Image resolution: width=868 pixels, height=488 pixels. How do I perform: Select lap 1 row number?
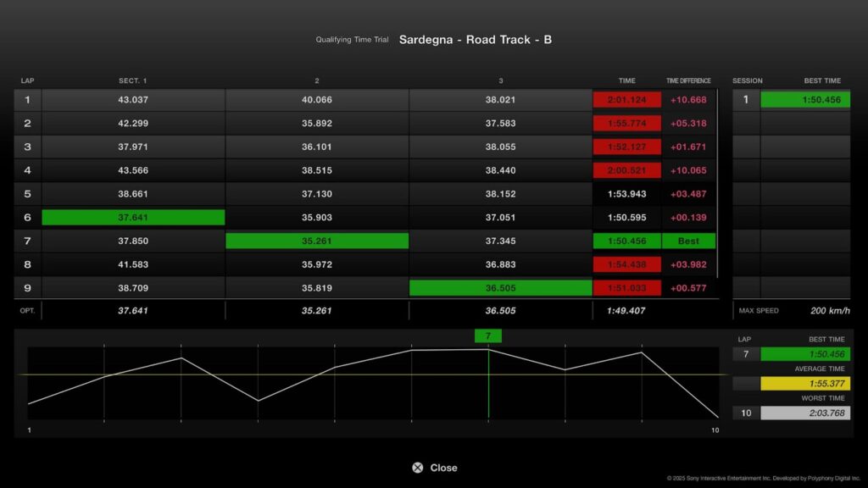[x=27, y=100]
